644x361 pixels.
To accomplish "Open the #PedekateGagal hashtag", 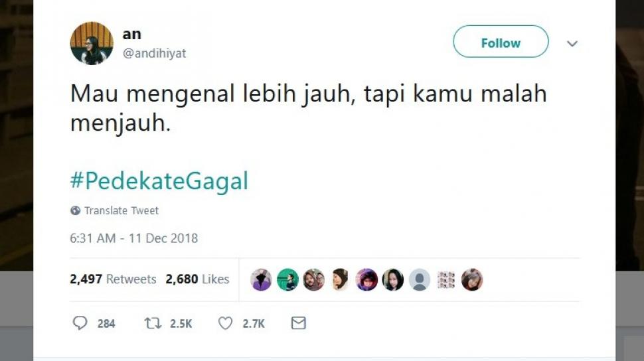I will pos(159,180).
